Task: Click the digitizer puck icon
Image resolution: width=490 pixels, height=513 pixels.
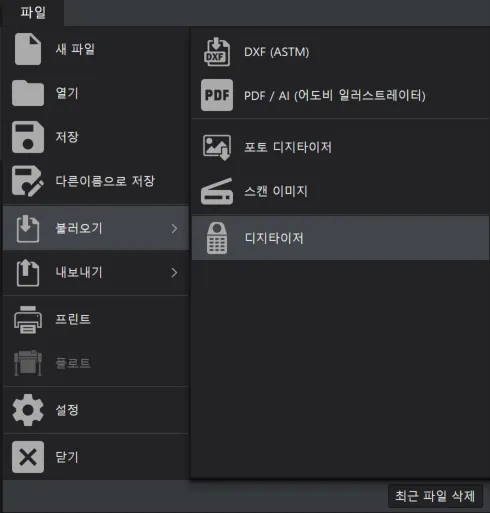Action: click(217, 238)
